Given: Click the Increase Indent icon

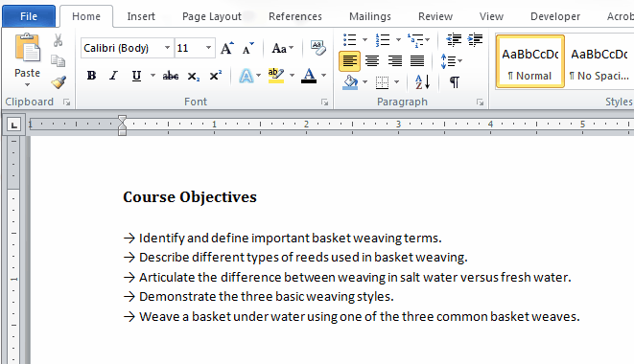Looking at the screenshot, I should 475,39.
